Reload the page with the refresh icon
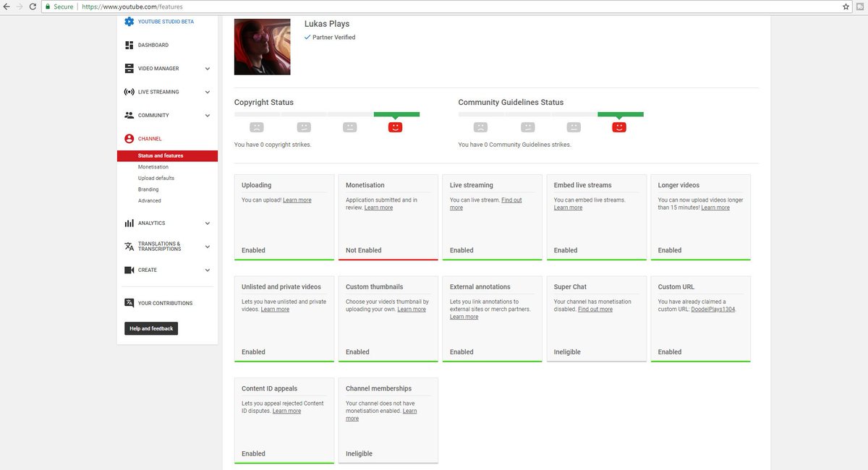 tap(32, 7)
